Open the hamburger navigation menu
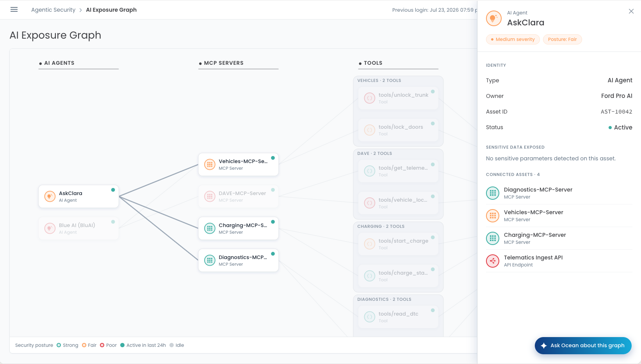 [14, 10]
